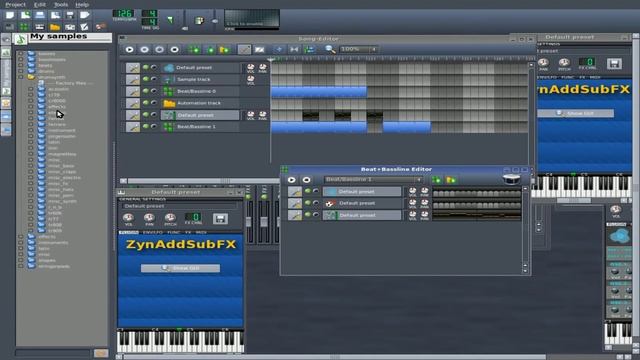Click the VOL knob in lower-left Default preset window
Image resolution: width=640 pixels, height=360 pixels.
[128, 217]
